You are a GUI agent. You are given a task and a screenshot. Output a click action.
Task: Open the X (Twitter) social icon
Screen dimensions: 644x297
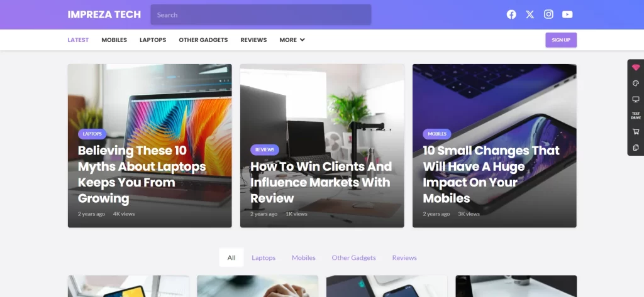530,14
